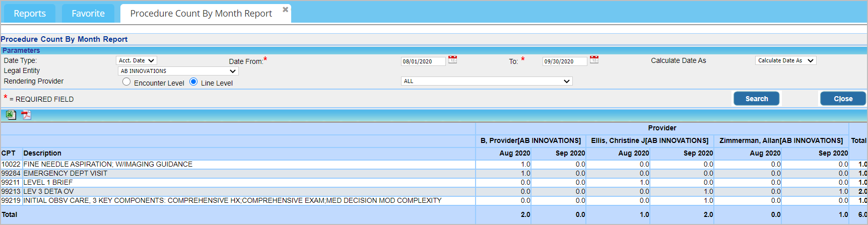Open the Date Type dropdown
The image size is (868, 225).
137,60
